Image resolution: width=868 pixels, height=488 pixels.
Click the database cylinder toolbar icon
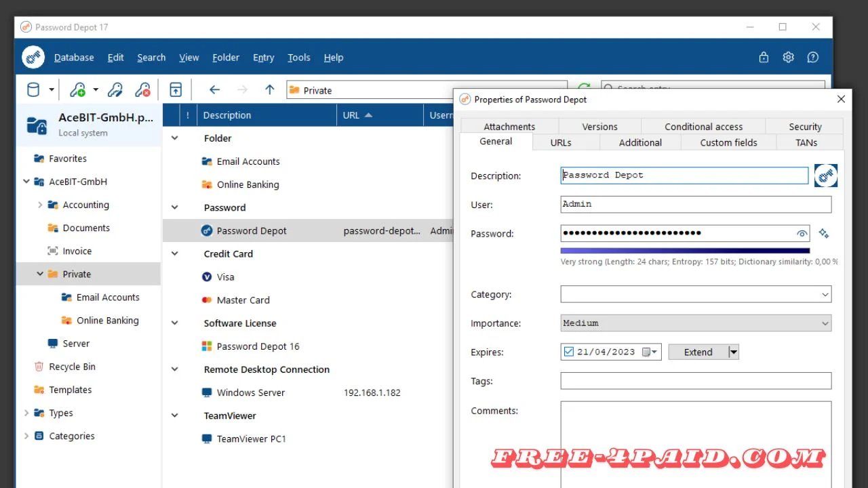(33, 89)
